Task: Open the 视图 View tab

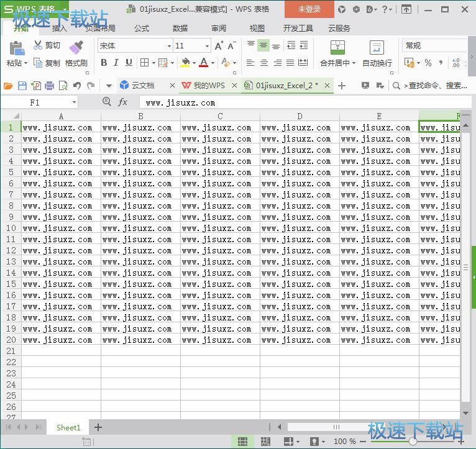Action: (x=257, y=29)
